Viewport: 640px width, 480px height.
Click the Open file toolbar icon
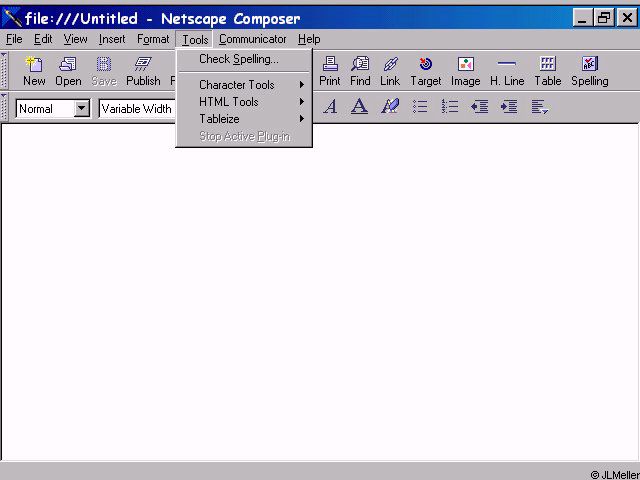point(68,71)
